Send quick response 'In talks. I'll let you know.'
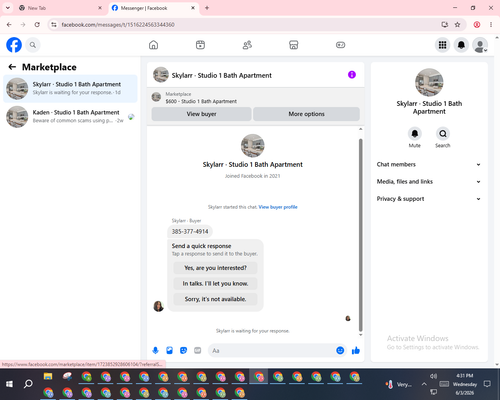Image resolution: width=500 pixels, height=400 pixels. pos(215,283)
